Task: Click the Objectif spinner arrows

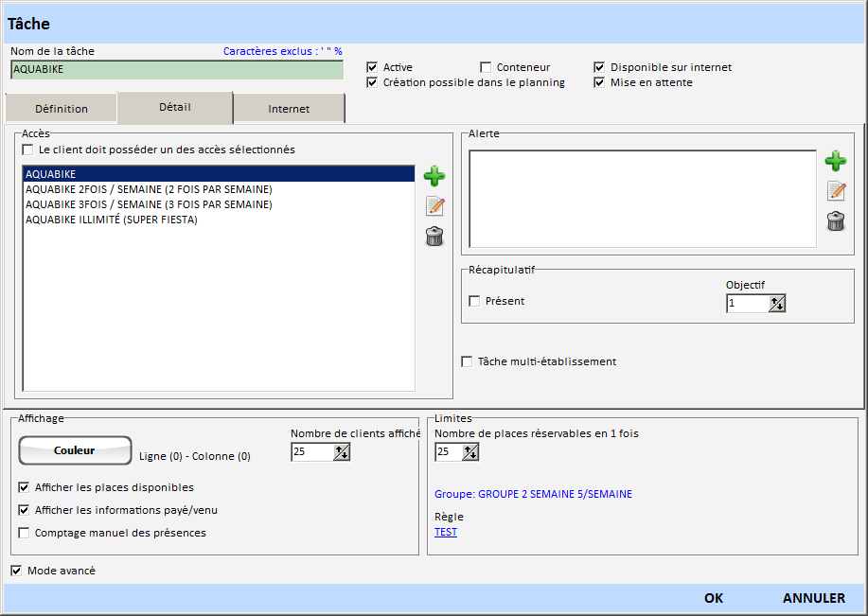Action: [x=777, y=304]
